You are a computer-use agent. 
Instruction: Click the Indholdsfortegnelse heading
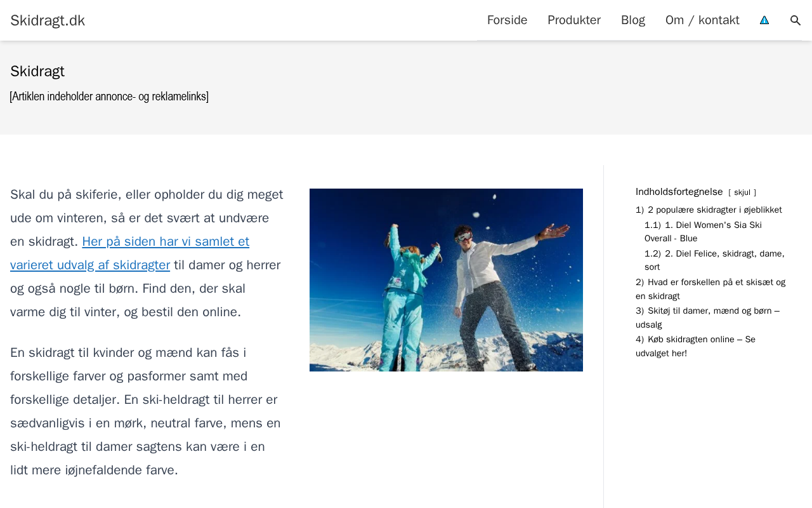coord(679,192)
